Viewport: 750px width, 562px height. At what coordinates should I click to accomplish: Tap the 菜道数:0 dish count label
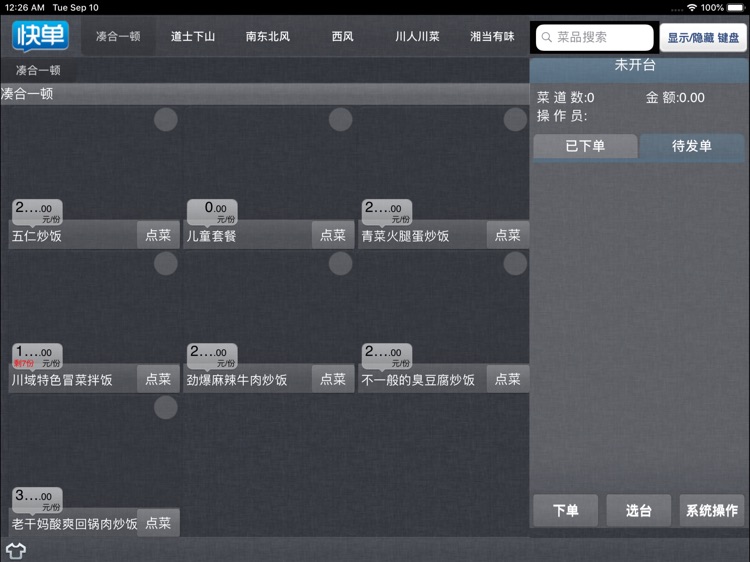[x=565, y=98]
